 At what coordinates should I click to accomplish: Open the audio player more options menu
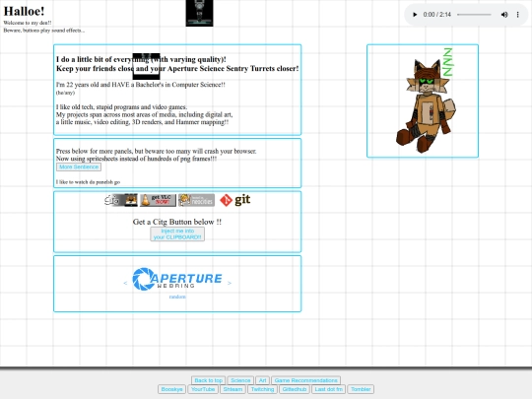click(518, 15)
